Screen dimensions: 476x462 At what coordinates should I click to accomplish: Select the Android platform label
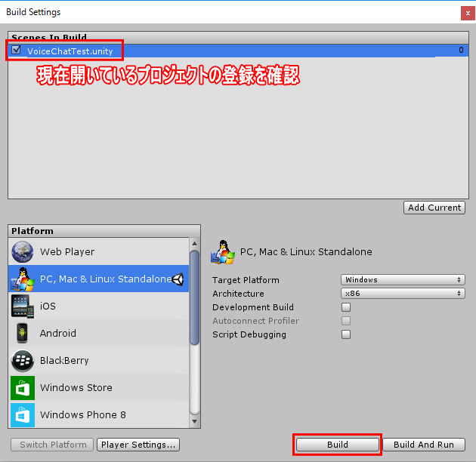tap(58, 333)
